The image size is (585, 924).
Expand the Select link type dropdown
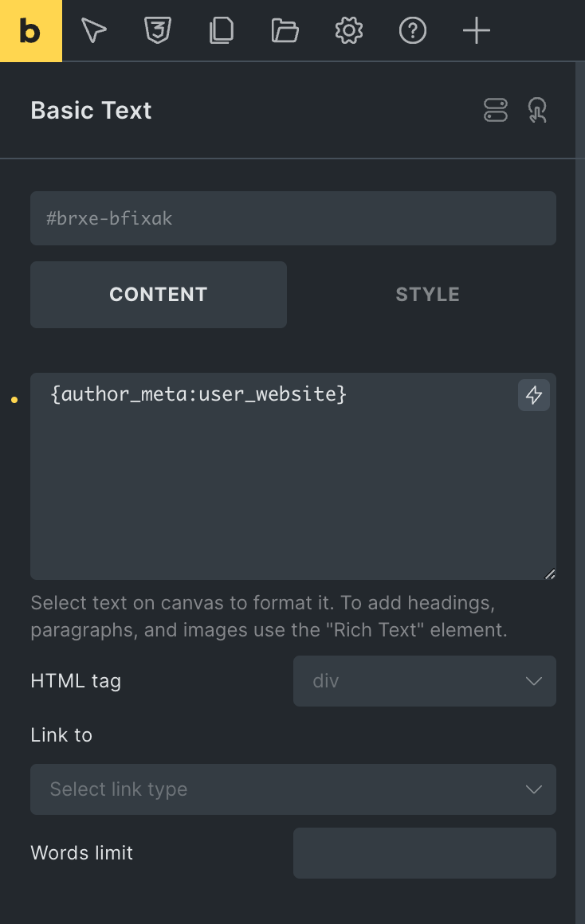coord(293,789)
